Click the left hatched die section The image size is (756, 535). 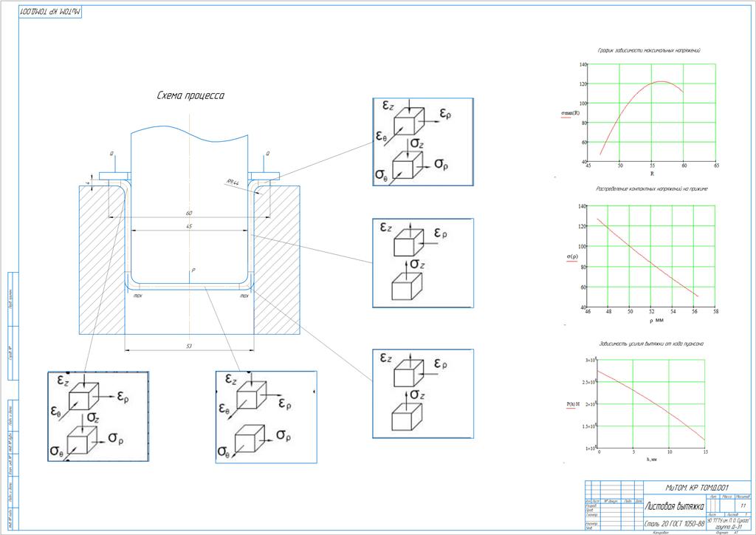(x=102, y=260)
